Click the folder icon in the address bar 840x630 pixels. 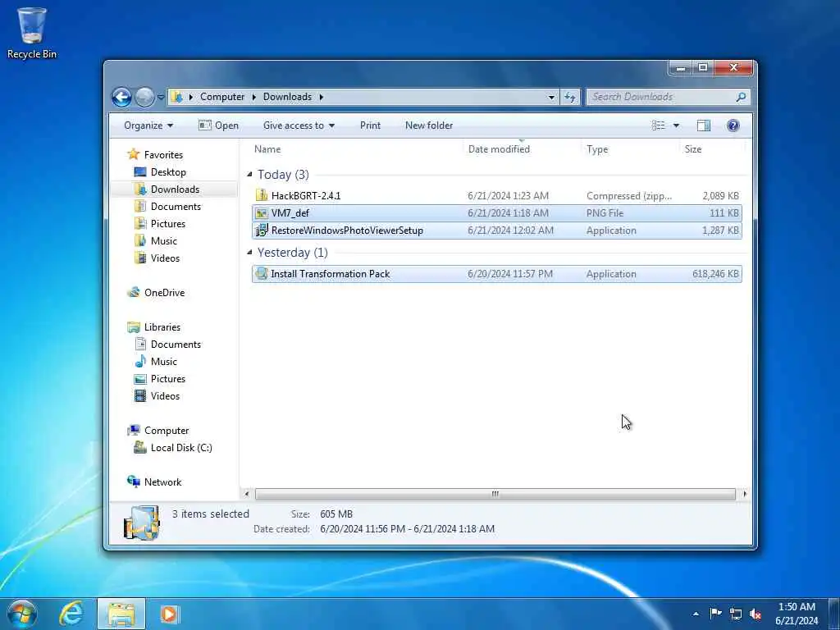point(177,97)
